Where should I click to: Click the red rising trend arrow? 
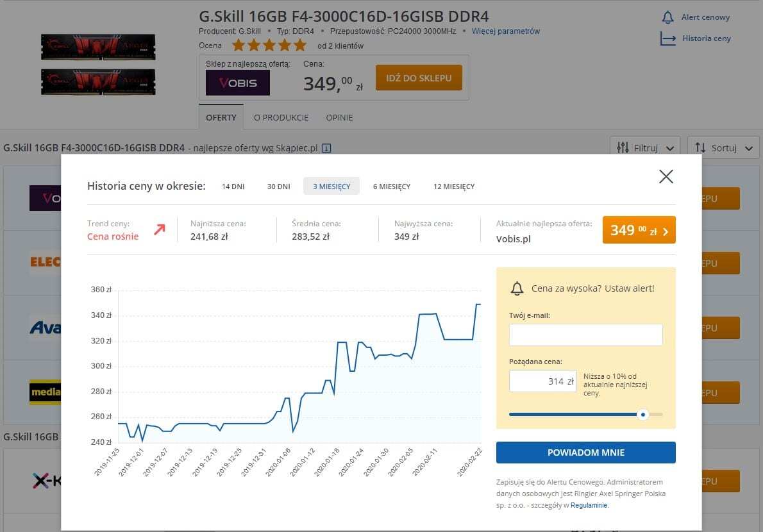(x=159, y=229)
